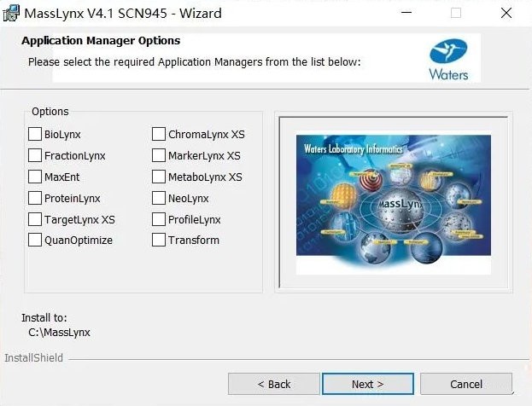
Task: Check the ProteinLynx application manager
Action: pos(35,198)
